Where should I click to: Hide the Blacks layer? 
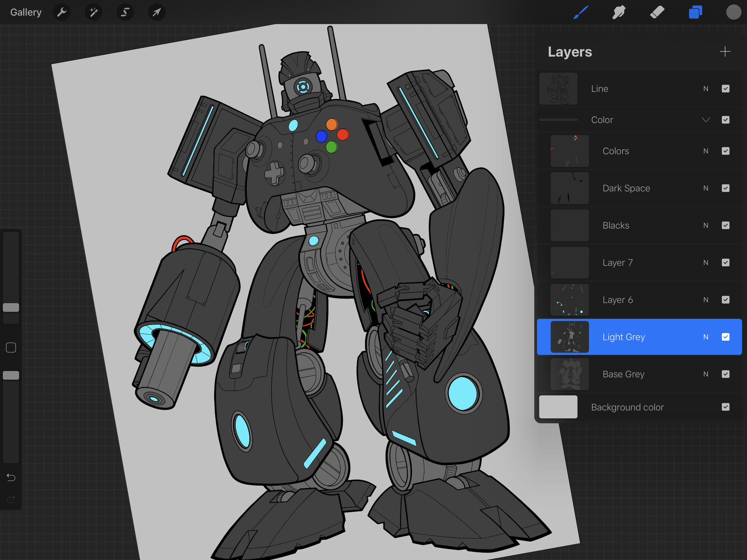click(x=726, y=225)
